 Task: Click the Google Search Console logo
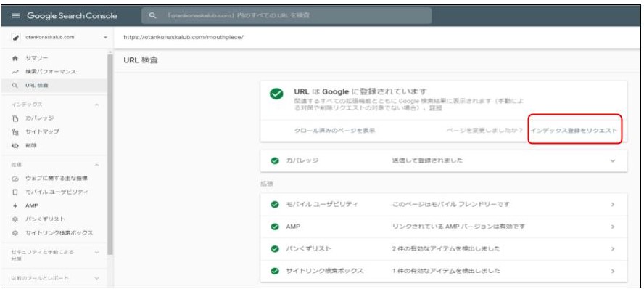pos(73,16)
